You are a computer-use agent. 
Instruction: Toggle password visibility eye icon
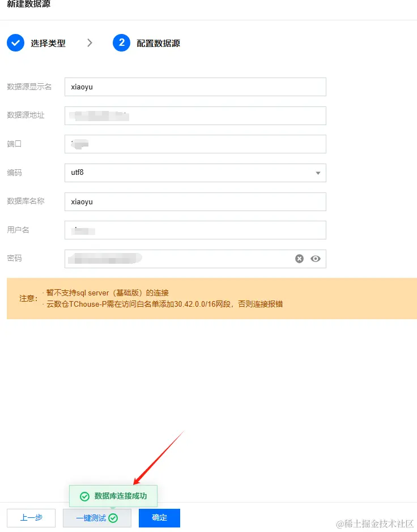pos(316,259)
